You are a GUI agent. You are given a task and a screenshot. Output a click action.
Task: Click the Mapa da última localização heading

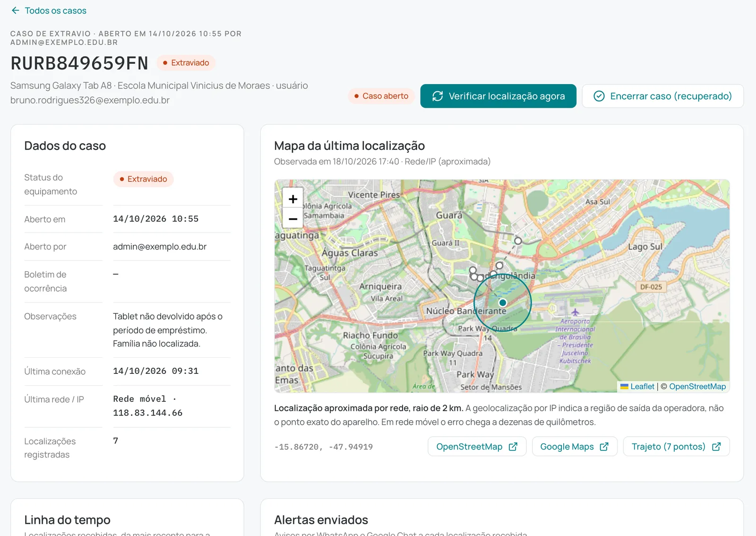[349, 146]
